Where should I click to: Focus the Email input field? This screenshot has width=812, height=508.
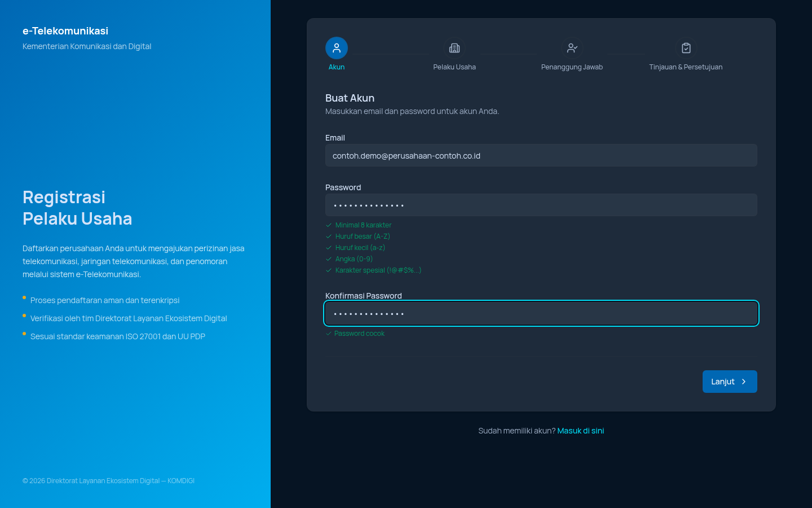click(541, 155)
